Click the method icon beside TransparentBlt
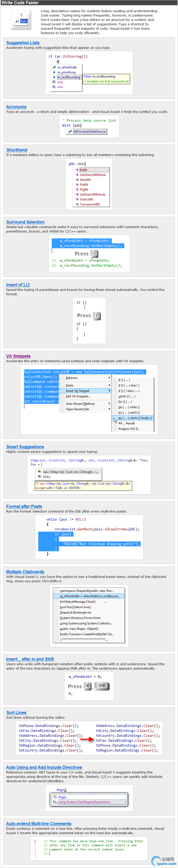 [77, 204]
